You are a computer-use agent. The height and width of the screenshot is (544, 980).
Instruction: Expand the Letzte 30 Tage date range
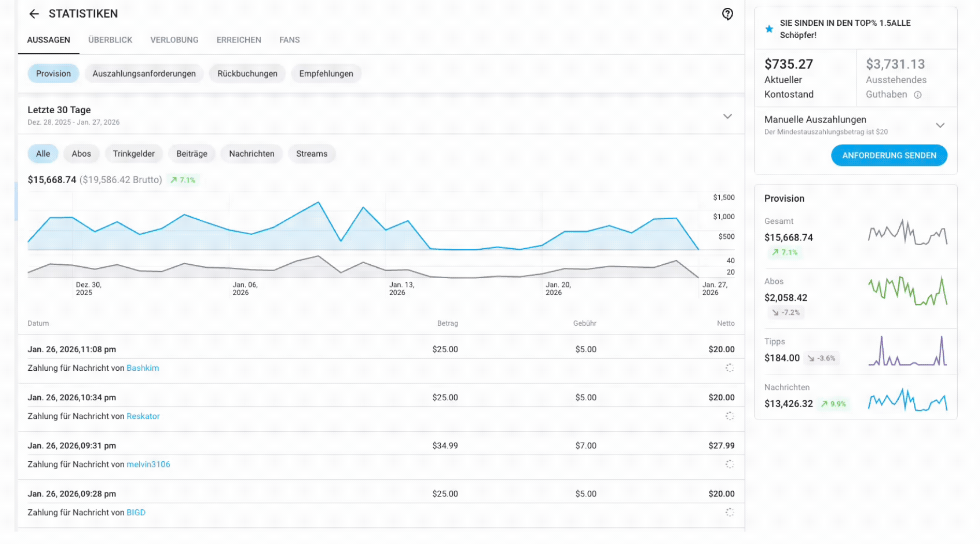click(x=727, y=116)
